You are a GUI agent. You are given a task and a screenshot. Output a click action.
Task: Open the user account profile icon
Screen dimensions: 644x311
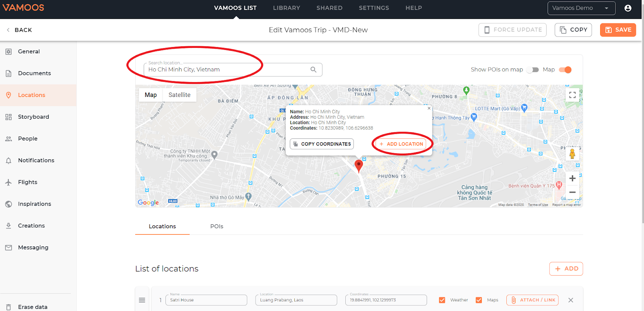[x=628, y=8]
